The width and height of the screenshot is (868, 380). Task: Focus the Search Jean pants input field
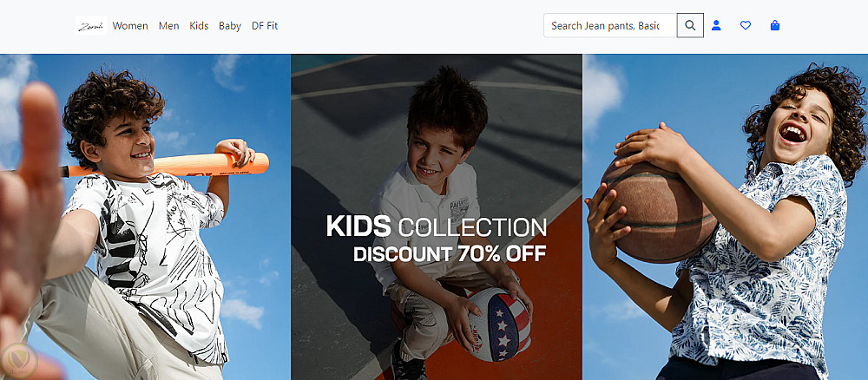tap(610, 25)
